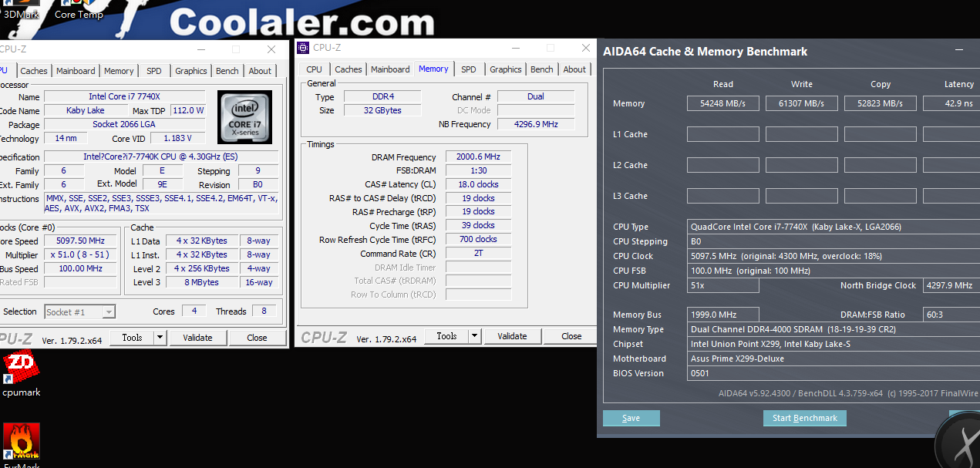
Task: Select the memory Size 32 GBytes value
Action: pyautogui.click(x=382, y=110)
